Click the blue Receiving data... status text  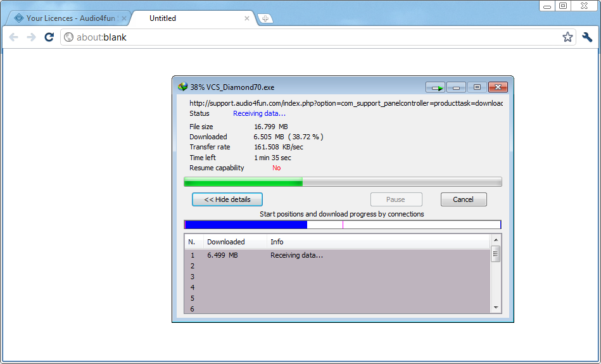(x=259, y=113)
